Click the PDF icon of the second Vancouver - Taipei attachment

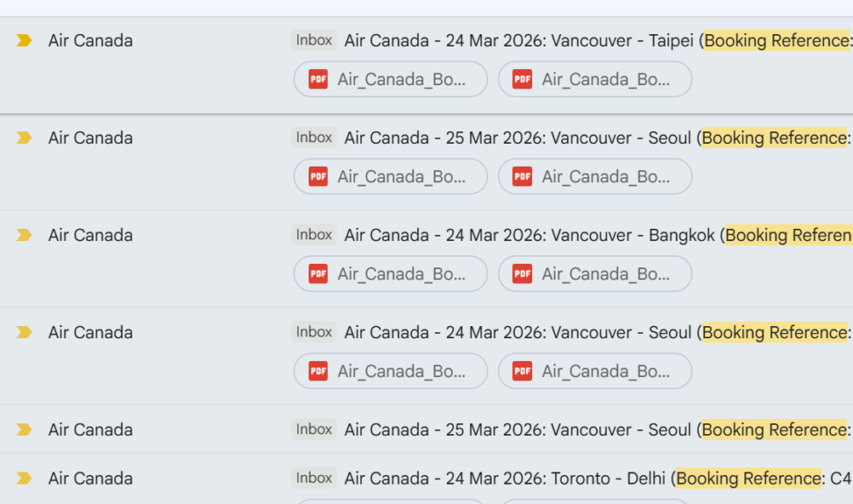[522, 79]
